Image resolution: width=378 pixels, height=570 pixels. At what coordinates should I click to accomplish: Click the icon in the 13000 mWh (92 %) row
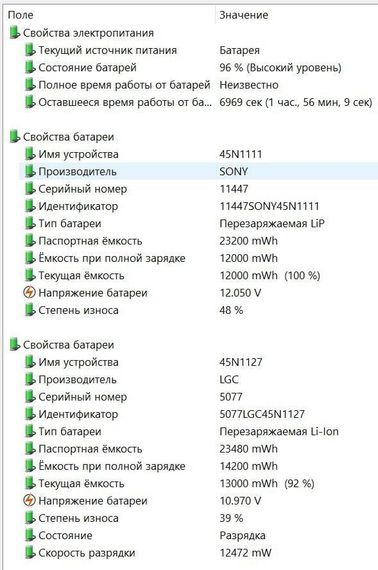[30, 483]
